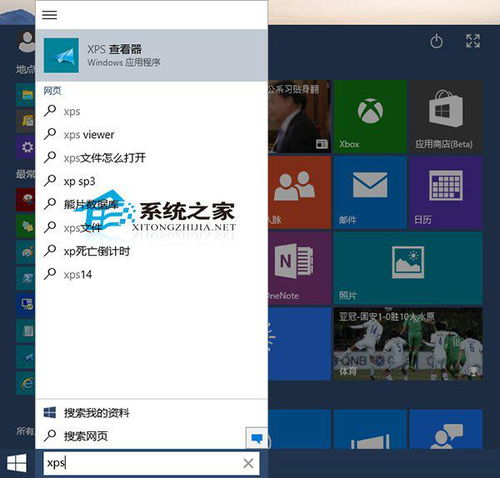Open the OneNote tile
Screen dimensions: 500x478
click(x=299, y=268)
